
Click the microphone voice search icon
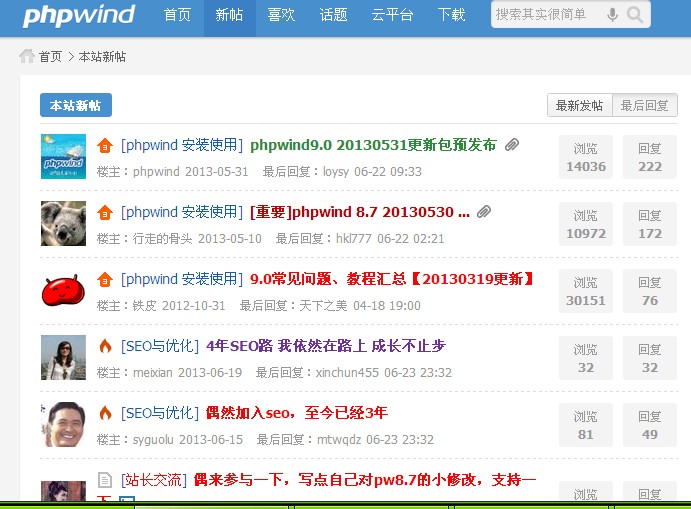(612, 15)
